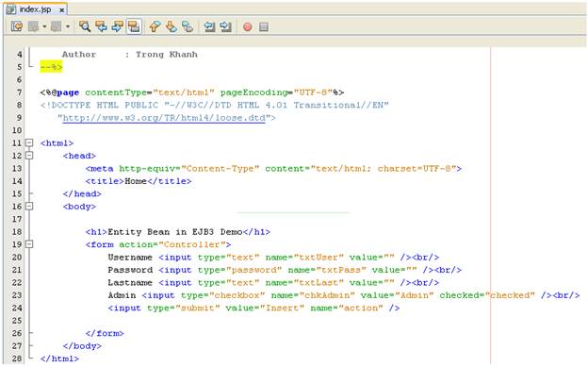Image resolution: width=588 pixels, height=367 pixels.
Task: Click the 'txtPass' name value
Action: 341,270
